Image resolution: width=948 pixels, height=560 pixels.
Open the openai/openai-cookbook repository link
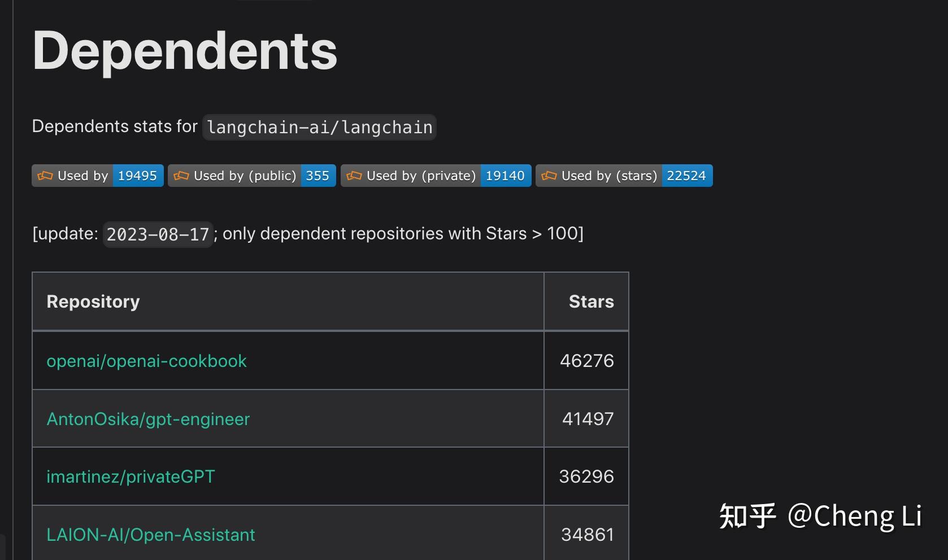[146, 361]
